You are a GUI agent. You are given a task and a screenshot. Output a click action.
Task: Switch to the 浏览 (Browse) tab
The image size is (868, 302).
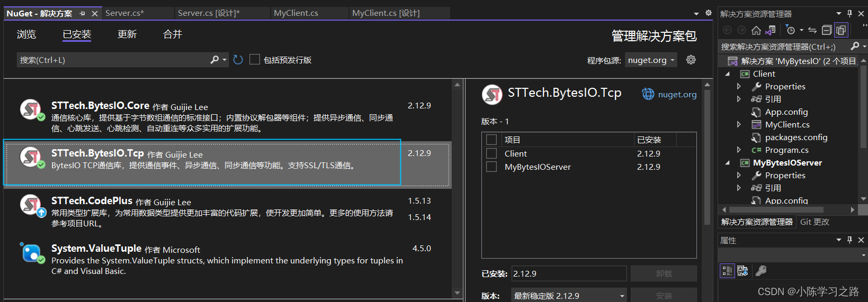[x=26, y=34]
